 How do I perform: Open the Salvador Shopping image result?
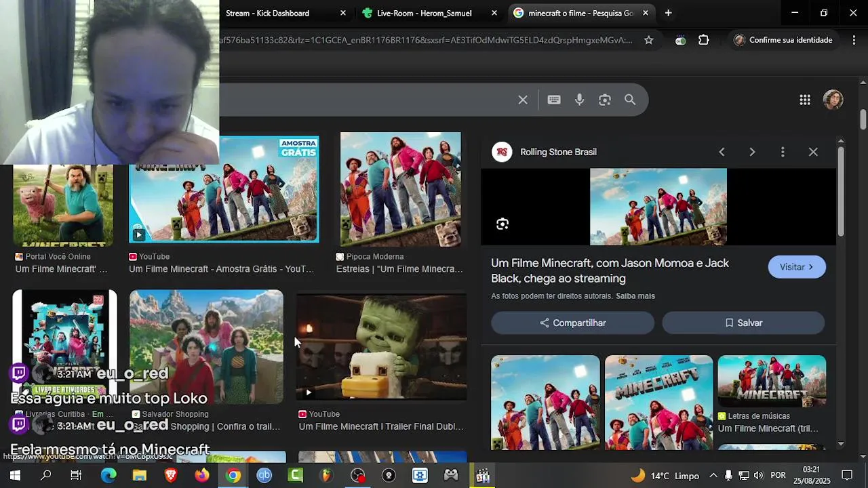(206, 346)
